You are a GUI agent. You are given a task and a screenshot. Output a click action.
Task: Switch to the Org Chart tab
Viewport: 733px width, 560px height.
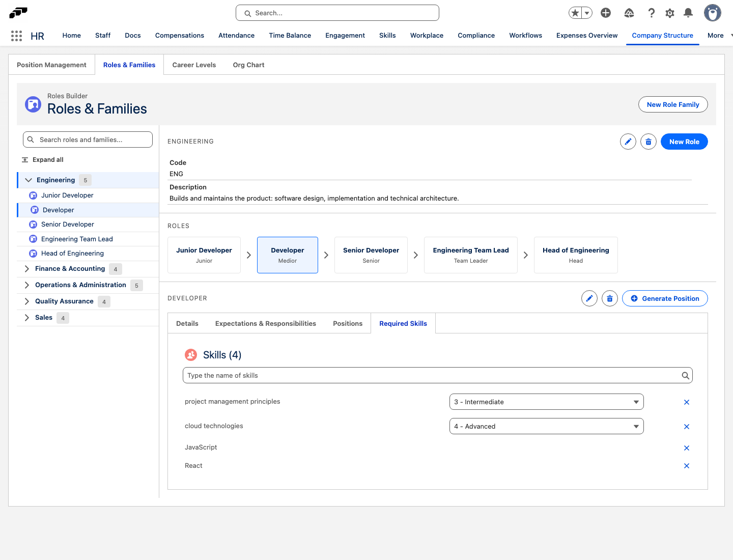tap(248, 65)
